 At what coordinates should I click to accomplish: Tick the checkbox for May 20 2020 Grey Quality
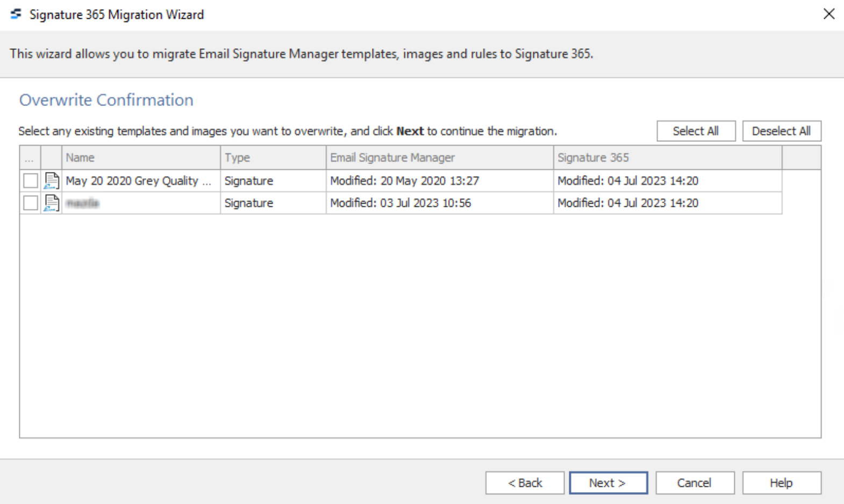[x=31, y=181]
